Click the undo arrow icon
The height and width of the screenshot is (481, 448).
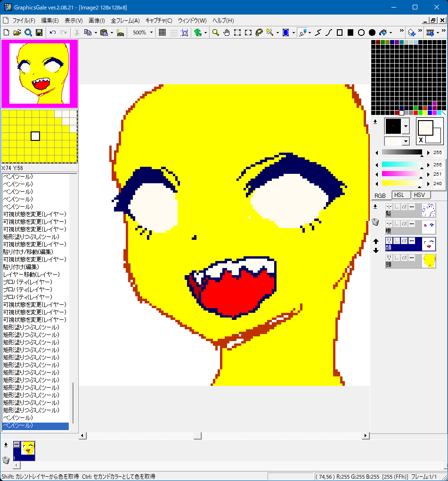coord(53,33)
